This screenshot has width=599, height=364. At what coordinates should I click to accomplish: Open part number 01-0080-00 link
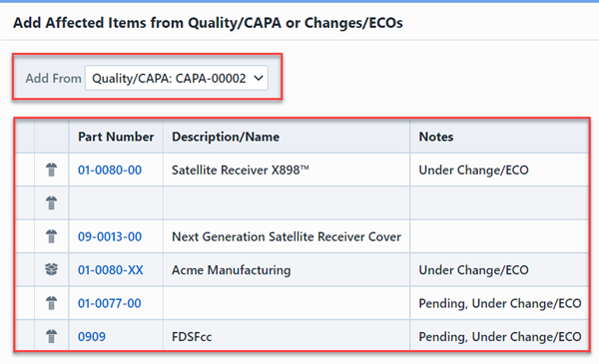[110, 170]
